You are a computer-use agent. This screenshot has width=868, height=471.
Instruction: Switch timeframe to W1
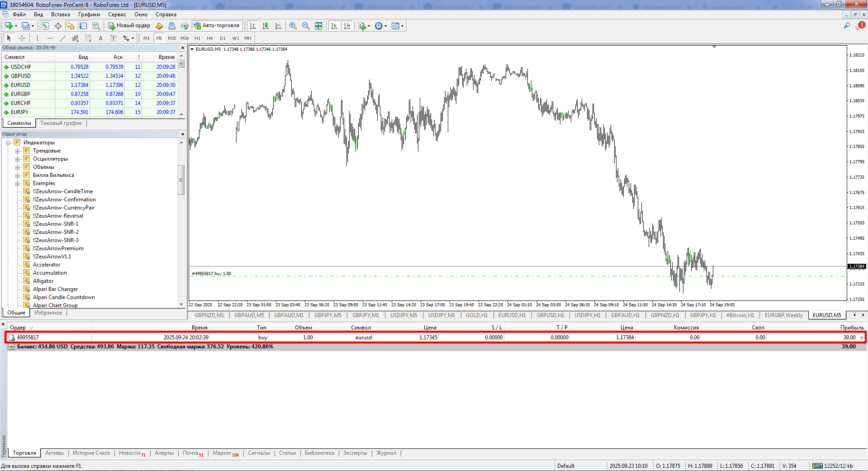click(x=236, y=38)
